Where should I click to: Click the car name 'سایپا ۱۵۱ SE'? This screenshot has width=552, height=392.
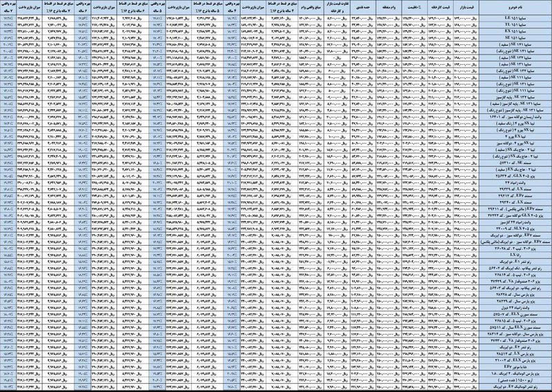[515, 38]
